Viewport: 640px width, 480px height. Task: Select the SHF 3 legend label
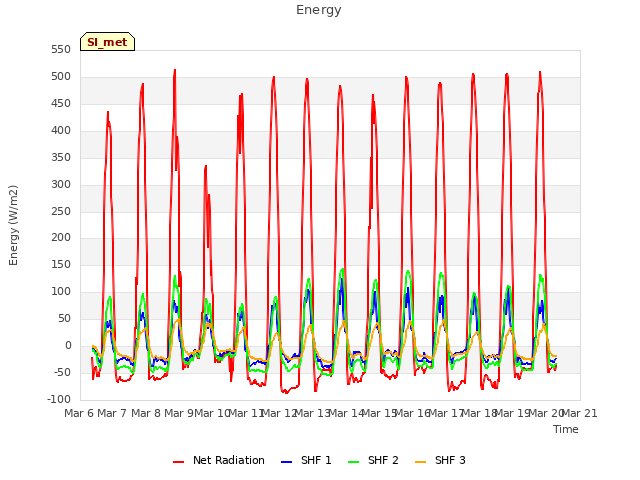(x=450, y=460)
